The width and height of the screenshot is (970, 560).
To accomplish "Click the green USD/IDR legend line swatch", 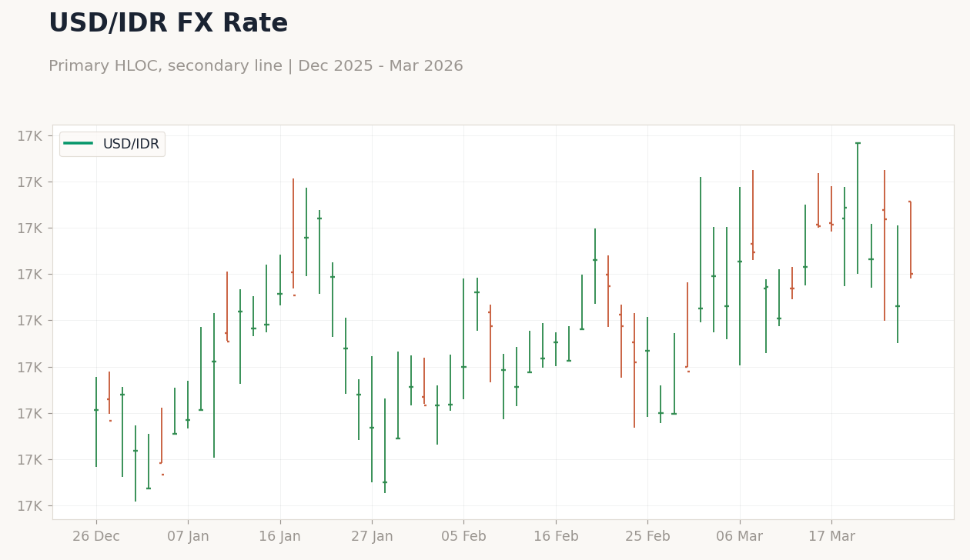I will point(79,144).
